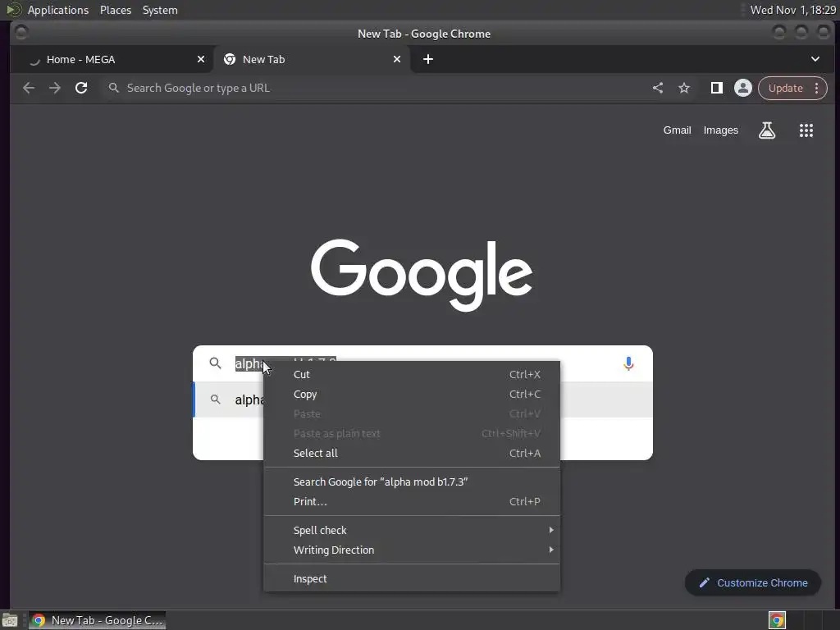Close the Home - MEGA tab
The height and width of the screenshot is (630, 840).
tap(201, 59)
